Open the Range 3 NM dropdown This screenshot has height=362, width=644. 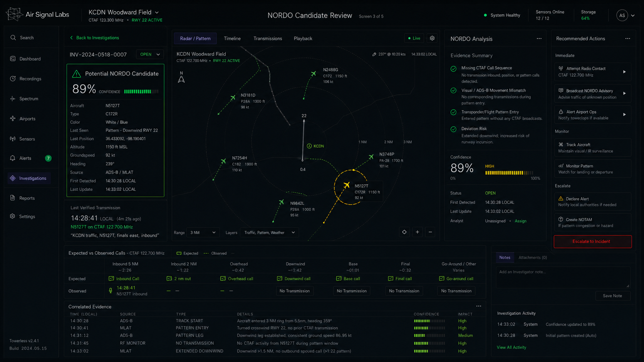pos(203,233)
